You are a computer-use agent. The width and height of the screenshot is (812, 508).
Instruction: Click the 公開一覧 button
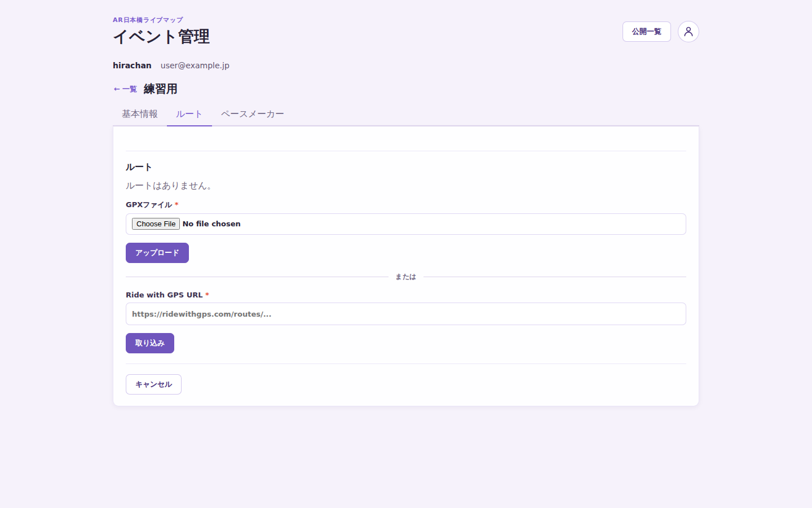pos(646,32)
